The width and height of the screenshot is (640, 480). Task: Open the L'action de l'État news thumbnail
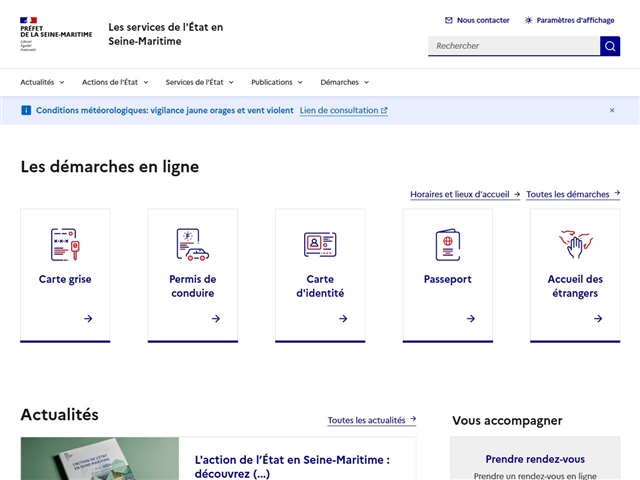pyautogui.click(x=100, y=459)
